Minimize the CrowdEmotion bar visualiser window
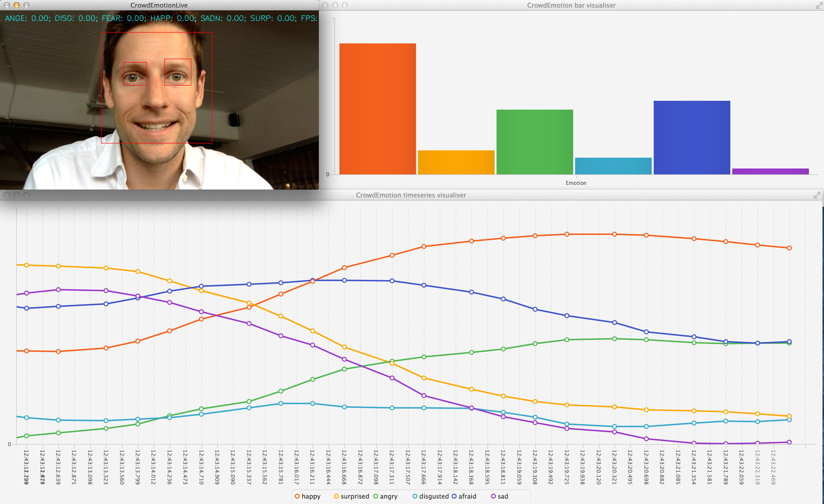824x504 pixels. 335,5
